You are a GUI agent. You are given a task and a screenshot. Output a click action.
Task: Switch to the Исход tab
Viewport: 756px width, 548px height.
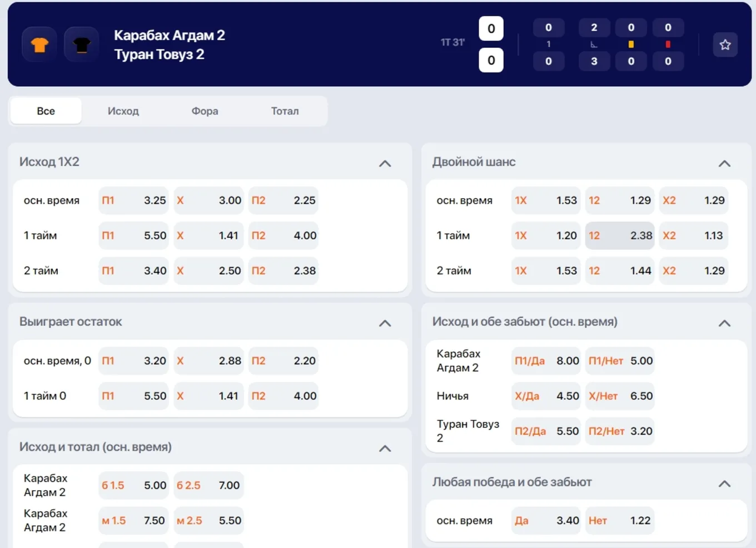(123, 111)
